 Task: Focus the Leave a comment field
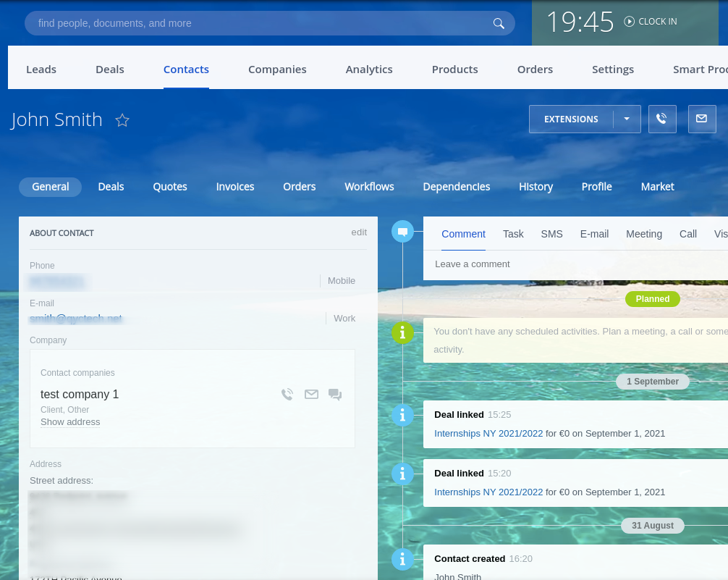pyautogui.click(x=576, y=264)
